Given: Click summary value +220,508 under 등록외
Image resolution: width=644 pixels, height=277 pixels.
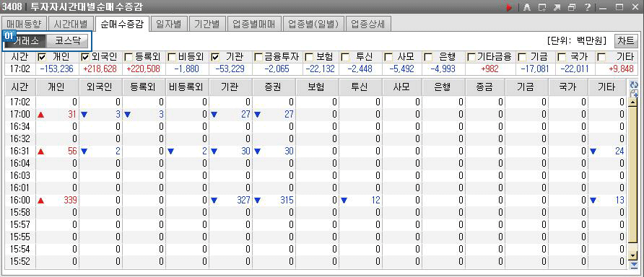Looking at the screenshot, I should pos(143,69).
